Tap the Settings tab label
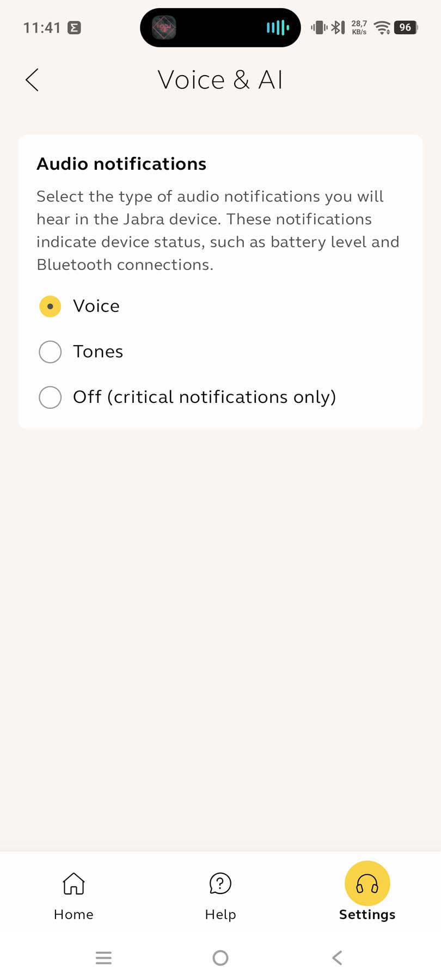 pyautogui.click(x=367, y=915)
